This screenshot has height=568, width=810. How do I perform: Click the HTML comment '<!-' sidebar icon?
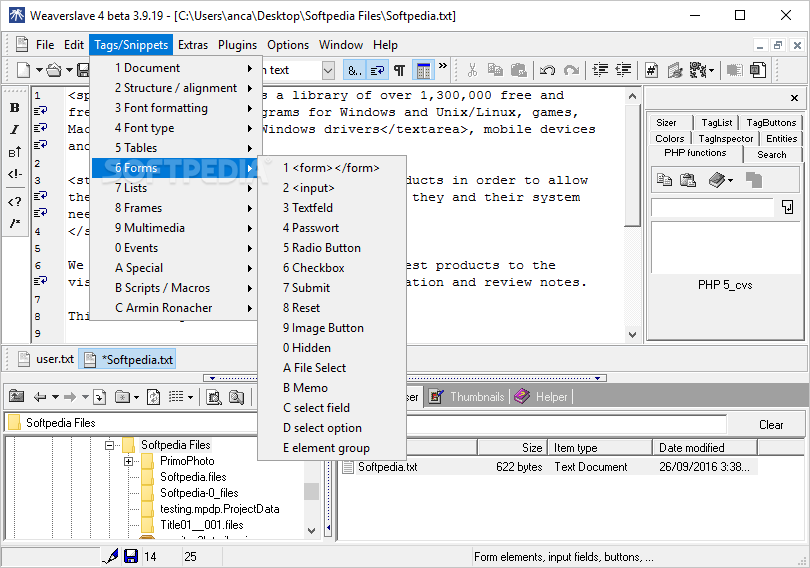click(14, 174)
